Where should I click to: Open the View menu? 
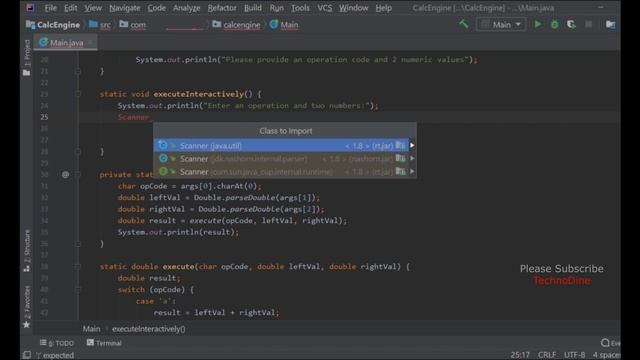[x=93, y=8]
